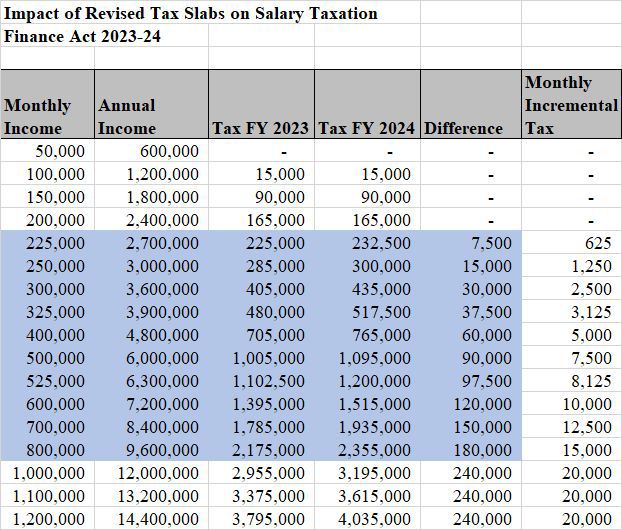Click the 'Difference' column header
622x530 pixels.
pos(471,104)
